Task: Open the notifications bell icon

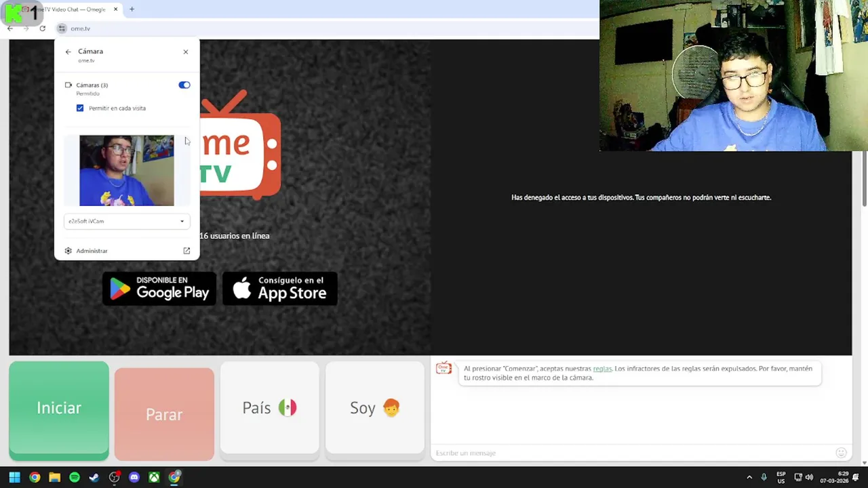Action: (856, 477)
